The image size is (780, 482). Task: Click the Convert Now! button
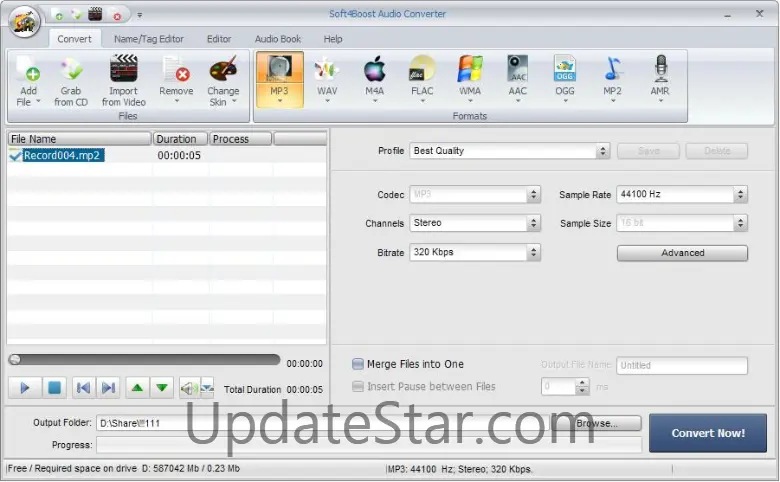click(x=707, y=433)
